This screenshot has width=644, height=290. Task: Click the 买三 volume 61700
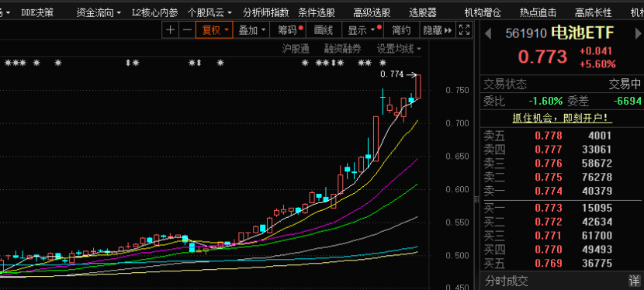(x=597, y=236)
